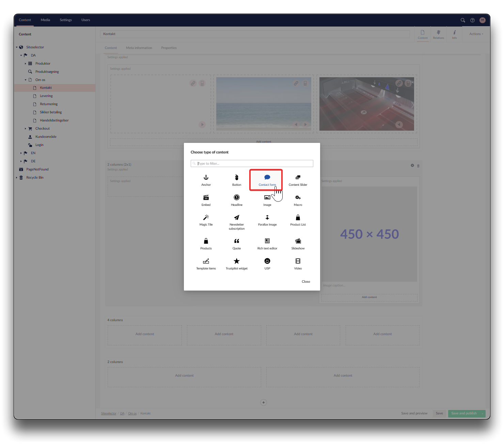Select the Product List type
The image size is (504, 444).
(x=298, y=220)
